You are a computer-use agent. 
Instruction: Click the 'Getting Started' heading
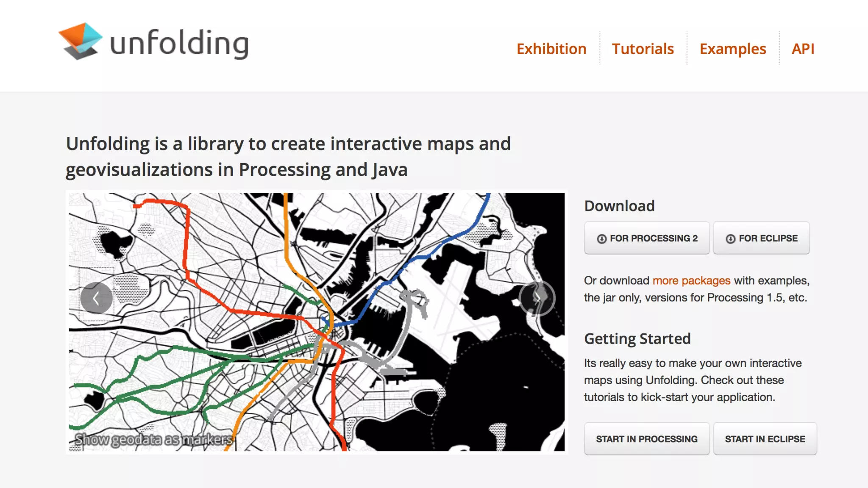click(x=637, y=339)
